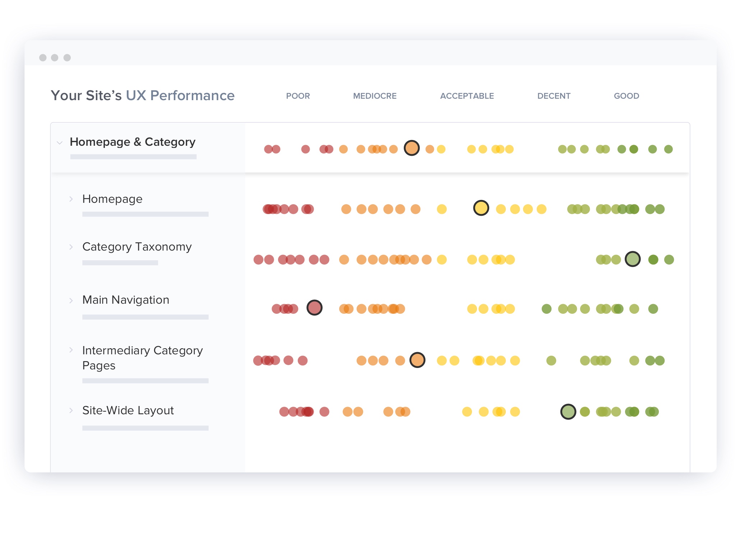The height and width of the screenshot is (560, 740).
Task: Click the outlined orange dot in Intermediary Category Pages row
Action: (417, 360)
